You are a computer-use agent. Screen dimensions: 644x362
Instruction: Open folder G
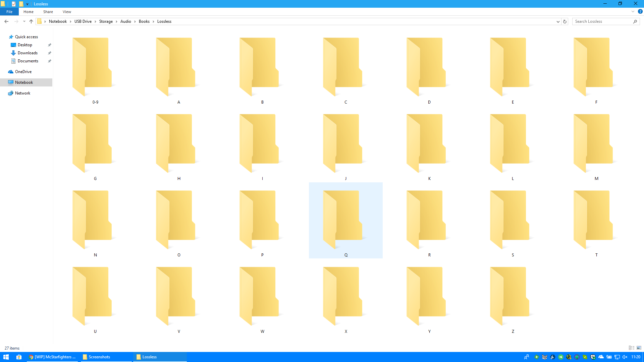point(95,144)
